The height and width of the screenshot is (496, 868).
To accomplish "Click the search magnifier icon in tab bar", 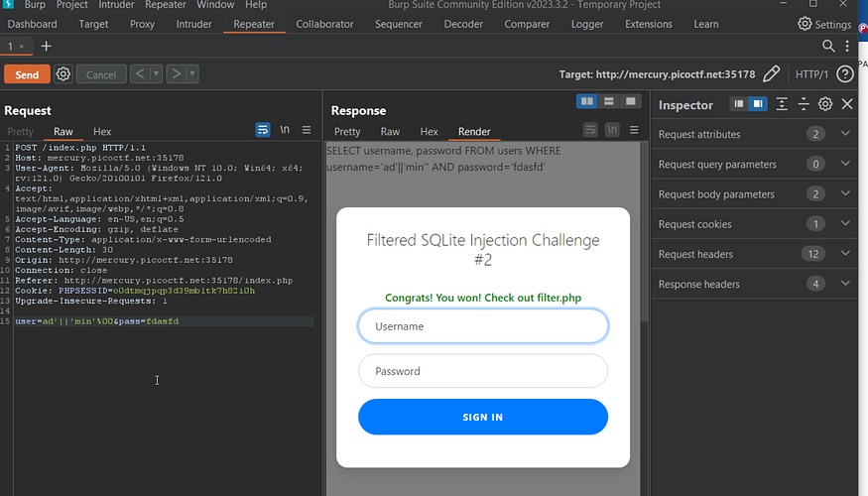I will 829,46.
